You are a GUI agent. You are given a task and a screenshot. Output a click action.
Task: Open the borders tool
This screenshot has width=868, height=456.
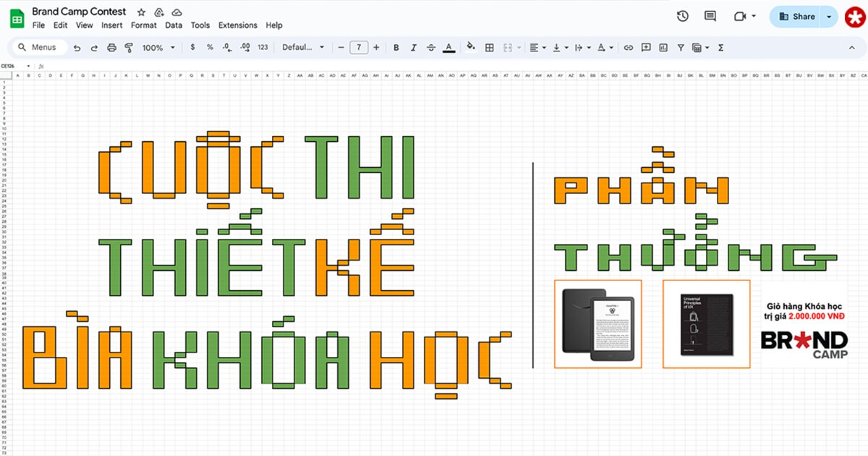[490, 48]
